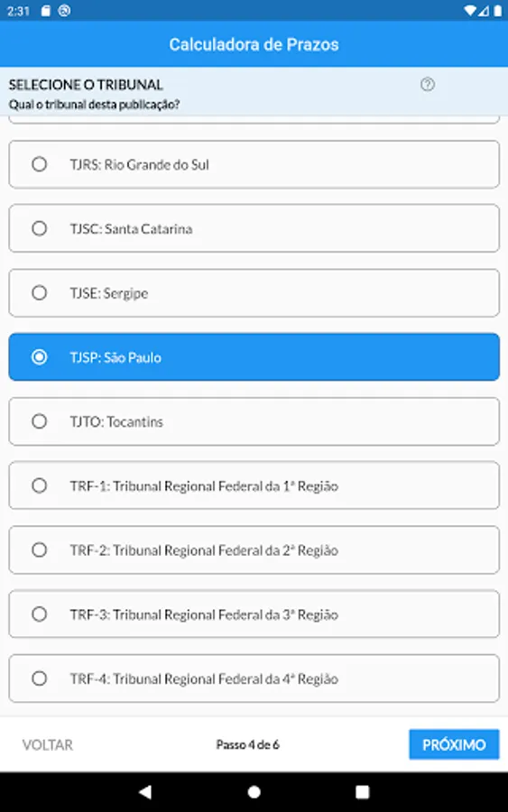This screenshot has width=508, height=812.
Task: Tap the Android back navigation icon
Action: tap(145, 791)
